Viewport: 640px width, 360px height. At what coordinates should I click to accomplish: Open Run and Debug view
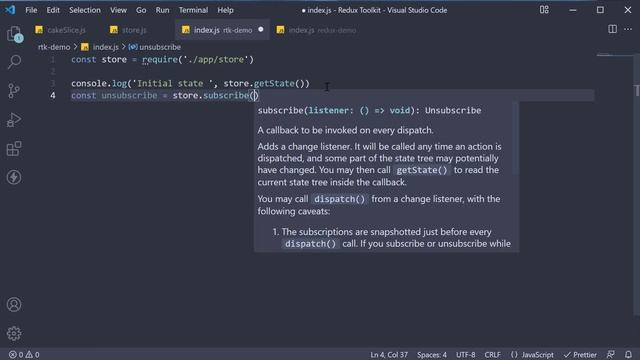click(14, 120)
